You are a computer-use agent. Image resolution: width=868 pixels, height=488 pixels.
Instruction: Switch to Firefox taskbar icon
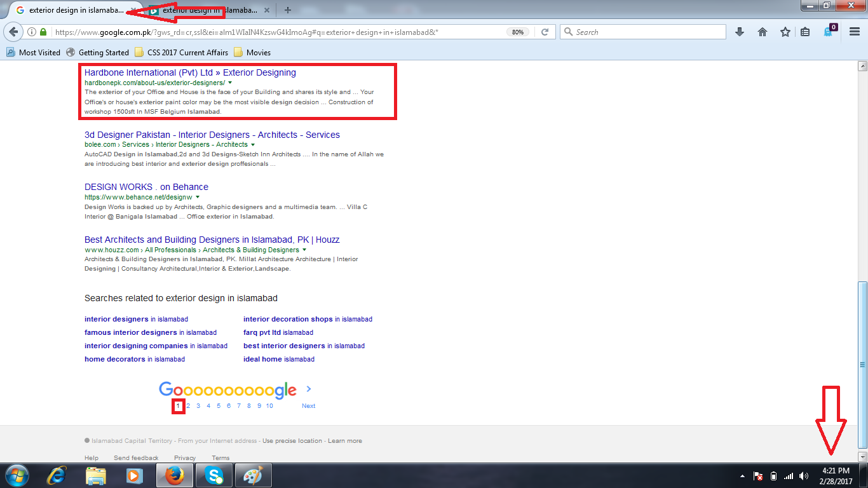coord(173,475)
